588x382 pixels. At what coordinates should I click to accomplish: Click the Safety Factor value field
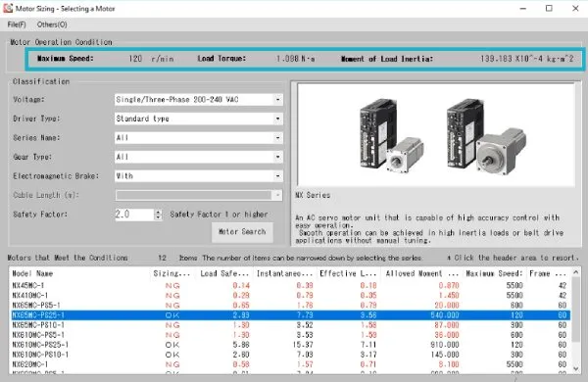coord(134,215)
